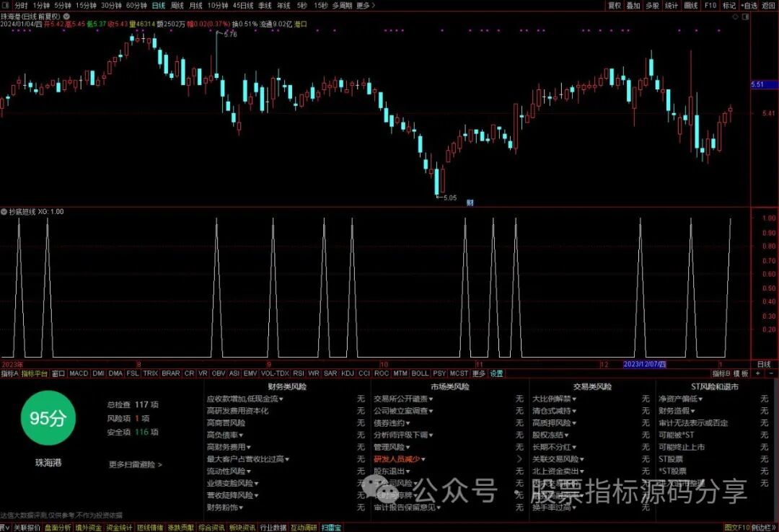This screenshot has width=779, height=532.
Task: Open the 更多扫雷避险 > link
Action: [136, 465]
